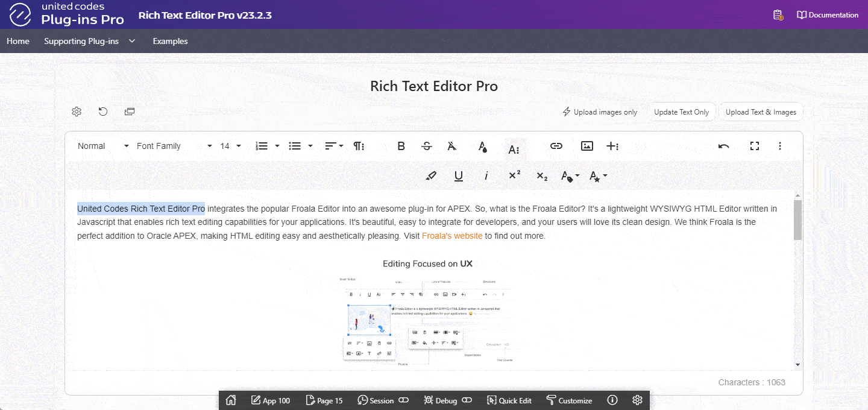Screen dimensions: 868x410
Task: Open the Normal paragraph format dropdown
Action: coord(103,146)
